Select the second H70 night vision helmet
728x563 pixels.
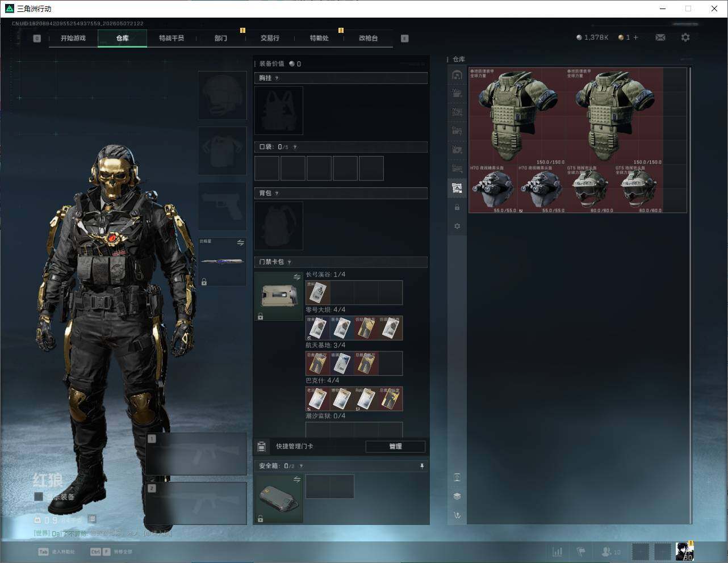pos(542,189)
